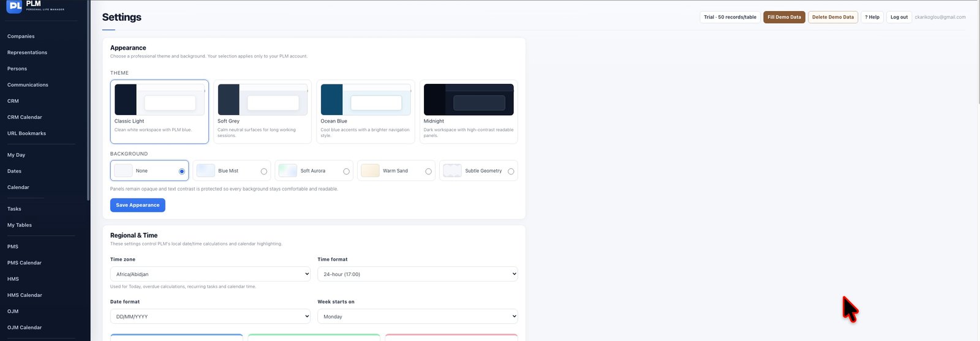Select the Soft Aurora background radio button
Viewport: 980px width, 341px height.
[347, 171]
